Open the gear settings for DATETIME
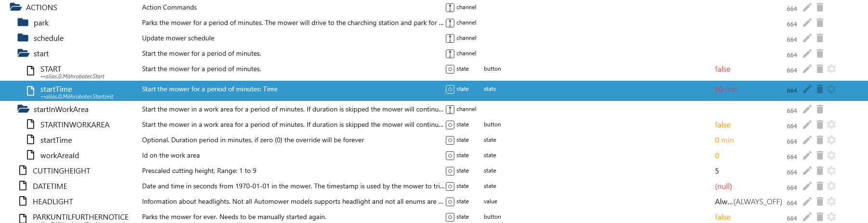The width and height of the screenshot is (868, 223). (831, 186)
